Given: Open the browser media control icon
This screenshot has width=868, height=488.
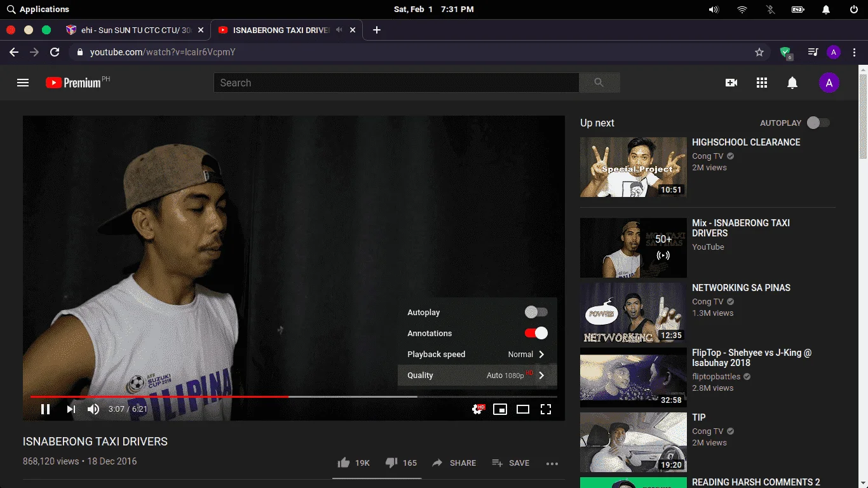Looking at the screenshot, I should (813, 52).
